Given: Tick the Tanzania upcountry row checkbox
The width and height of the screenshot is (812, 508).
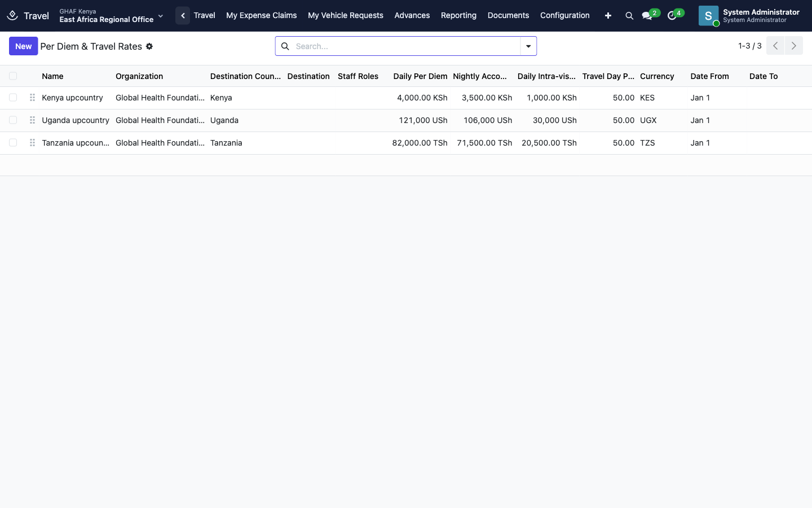Looking at the screenshot, I should (x=13, y=143).
